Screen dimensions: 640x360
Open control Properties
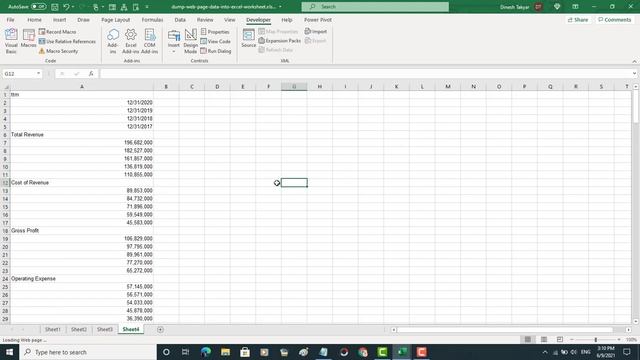click(215, 31)
